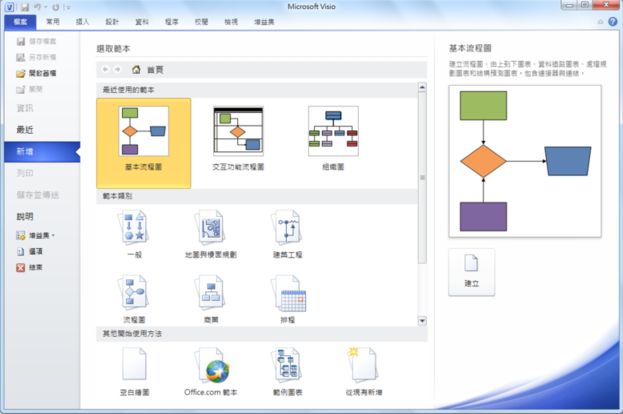Screen dimensions: 623x414
Task: Click the large basic flowchart preview image
Action: point(525,161)
